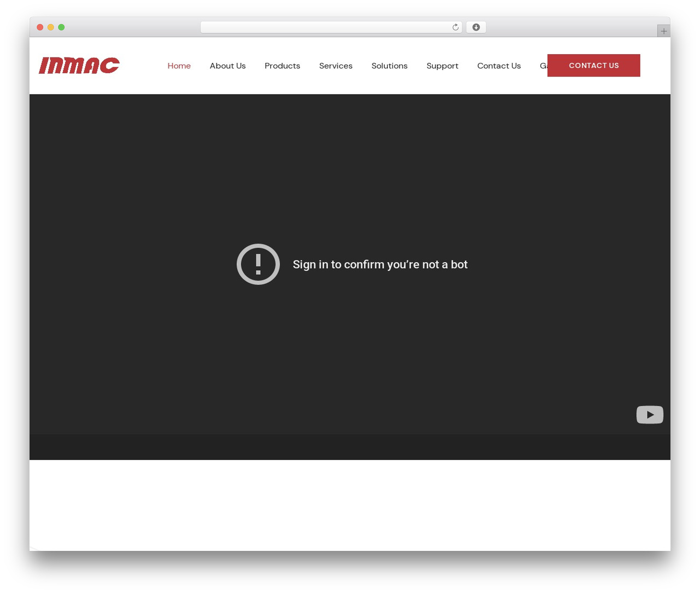Choose the Contact Us navigation link

click(x=499, y=66)
